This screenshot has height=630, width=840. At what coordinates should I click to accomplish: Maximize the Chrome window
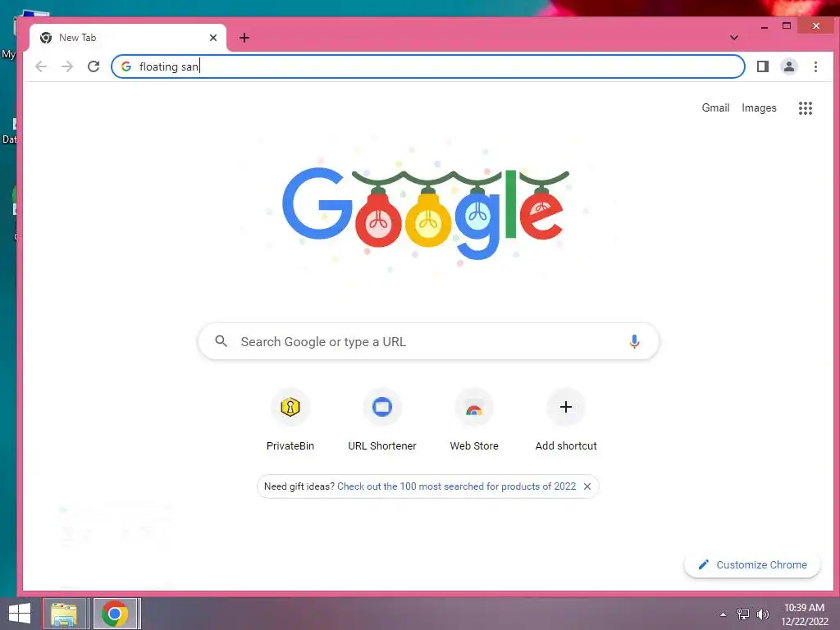coord(787,25)
